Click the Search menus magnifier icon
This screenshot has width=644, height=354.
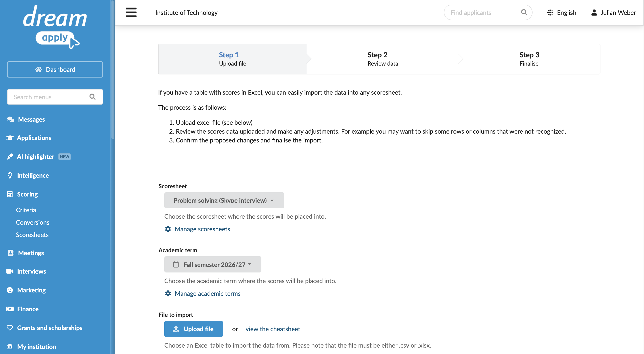(x=92, y=97)
